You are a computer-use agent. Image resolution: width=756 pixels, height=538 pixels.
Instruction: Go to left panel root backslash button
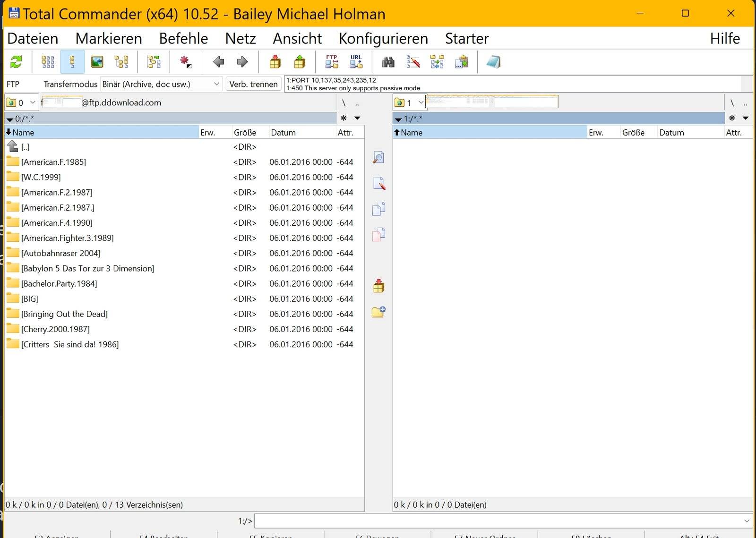tap(344, 103)
